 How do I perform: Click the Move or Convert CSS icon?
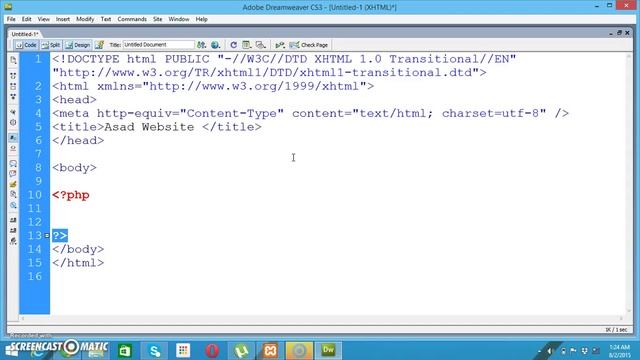point(13,205)
